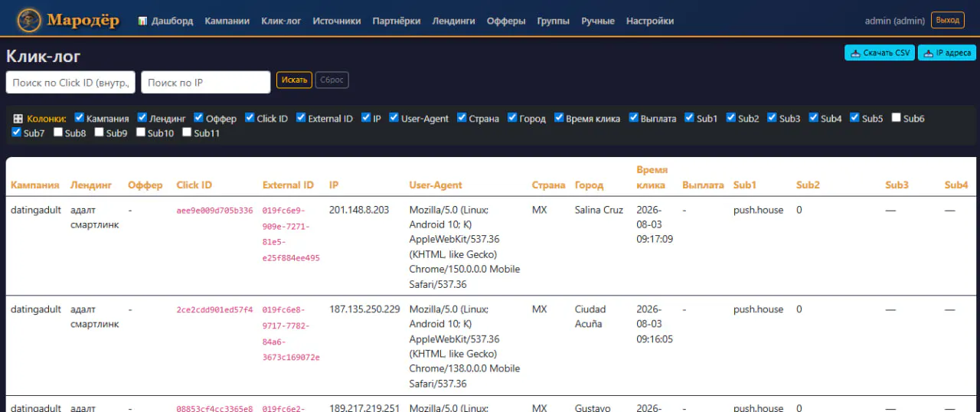Click the Клик-лог page heading
Image resolution: width=980 pixels, height=412 pixels.
(44, 56)
